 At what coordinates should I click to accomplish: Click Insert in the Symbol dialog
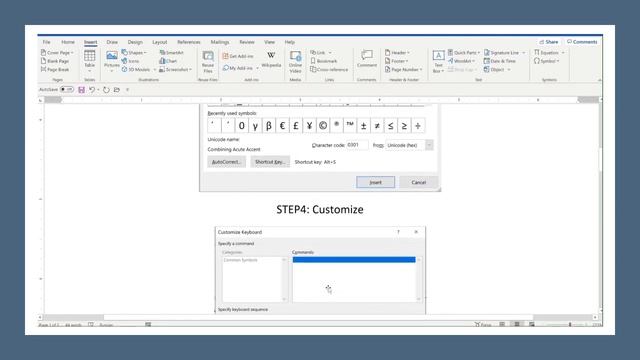tap(376, 182)
